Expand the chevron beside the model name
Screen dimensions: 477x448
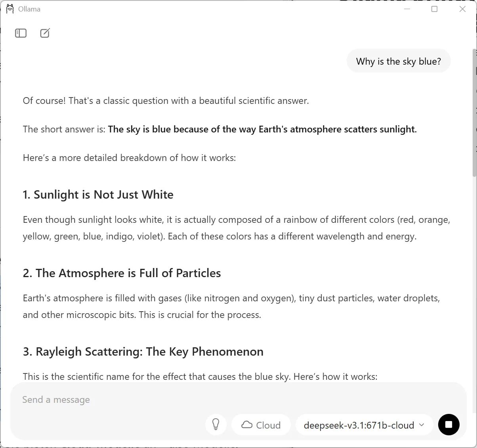pyautogui.click(x=422, y=425)
